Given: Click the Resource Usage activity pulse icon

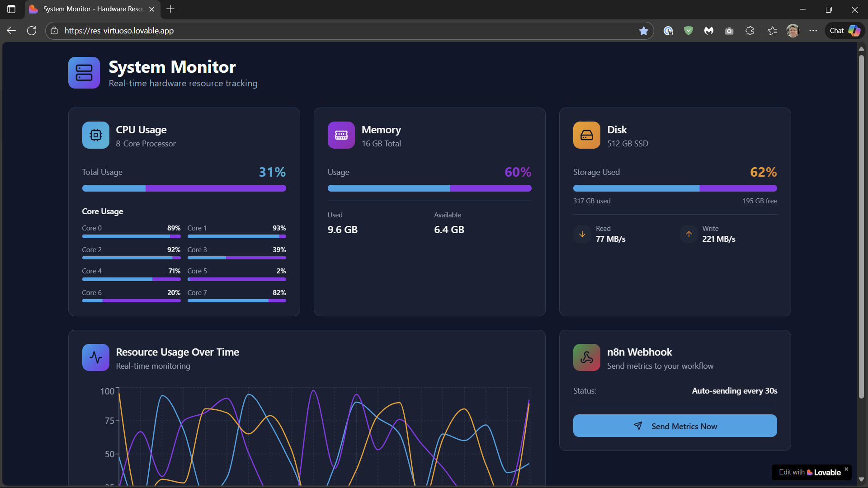Looking at the screenshot, I should (x=96, y=357).
